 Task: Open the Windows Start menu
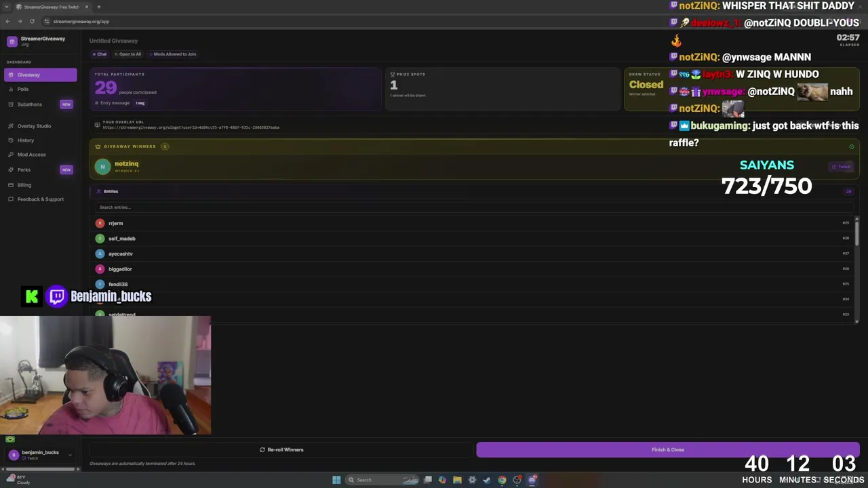click(336, 480)
